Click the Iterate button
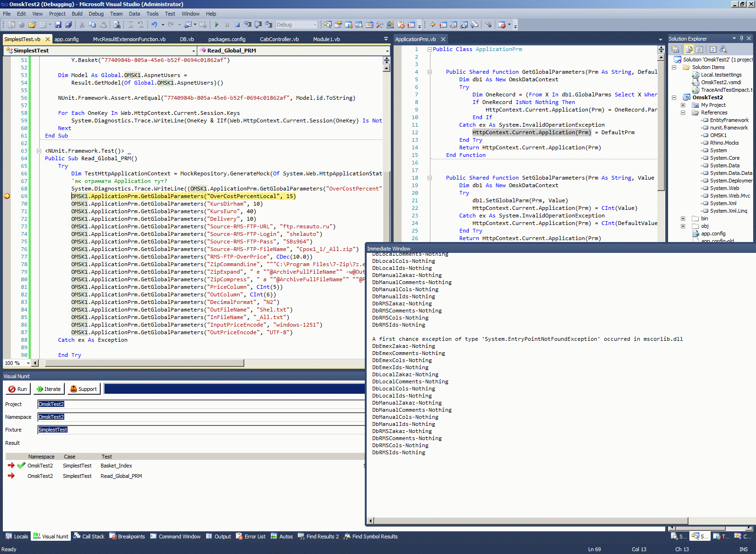756x554 pixels. (x=49, y=389)
